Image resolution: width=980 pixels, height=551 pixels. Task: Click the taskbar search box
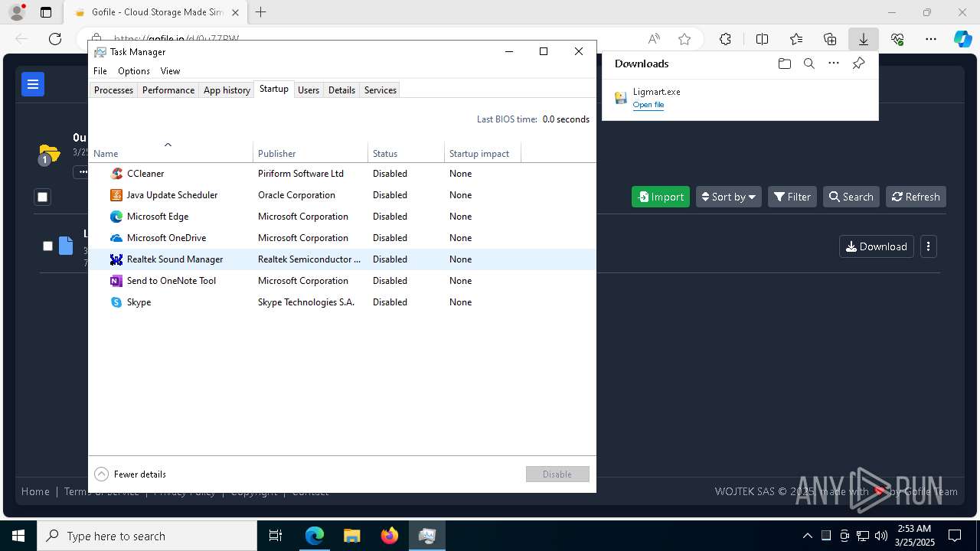[x=147, y=536]
